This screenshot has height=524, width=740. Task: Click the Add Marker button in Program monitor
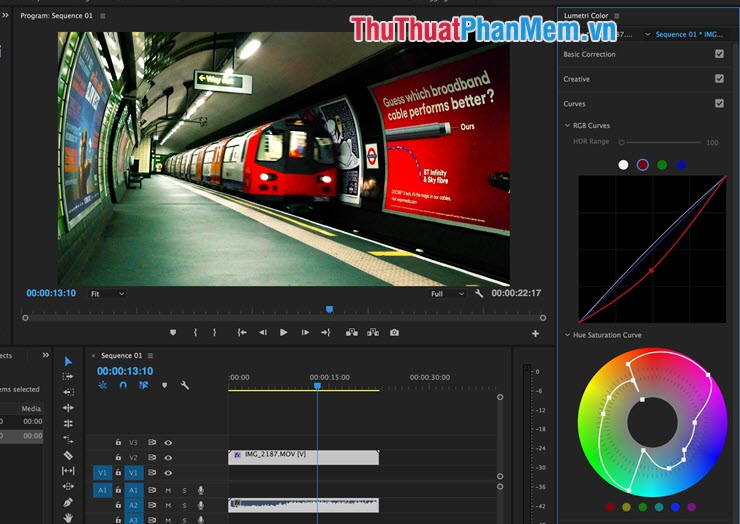click(172, 332)
